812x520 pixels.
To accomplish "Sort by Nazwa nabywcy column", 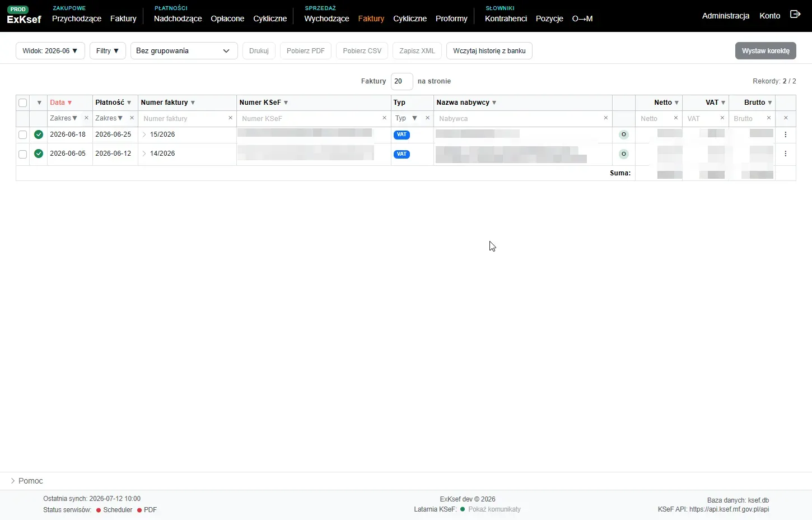I will (466, 103).
